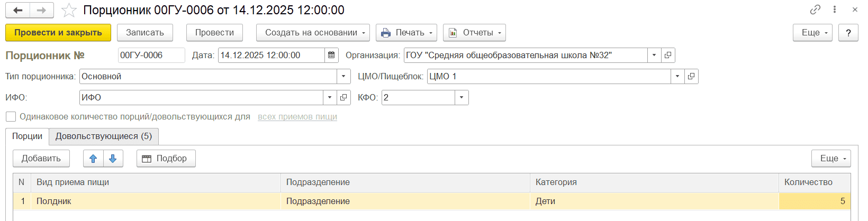The width and height of the screenshot is (868, 221).
Task: Move row down with blue arrow
Action: coord(113,158)
